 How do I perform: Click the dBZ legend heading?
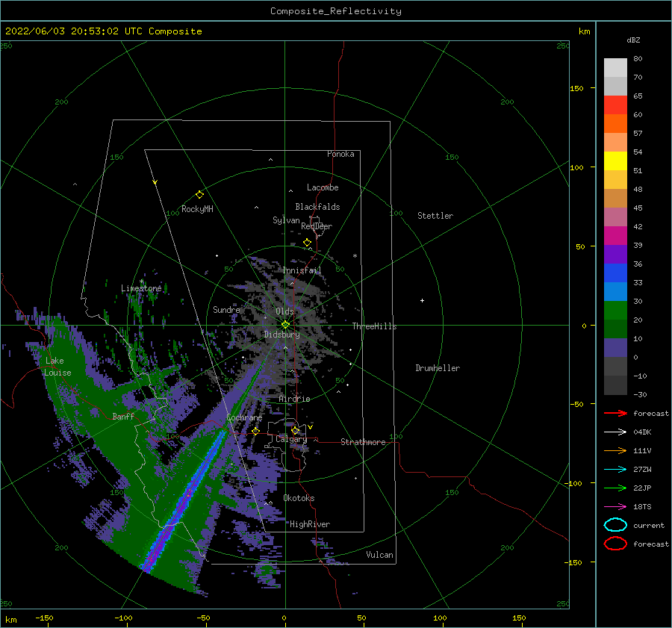tap(633, 40)
